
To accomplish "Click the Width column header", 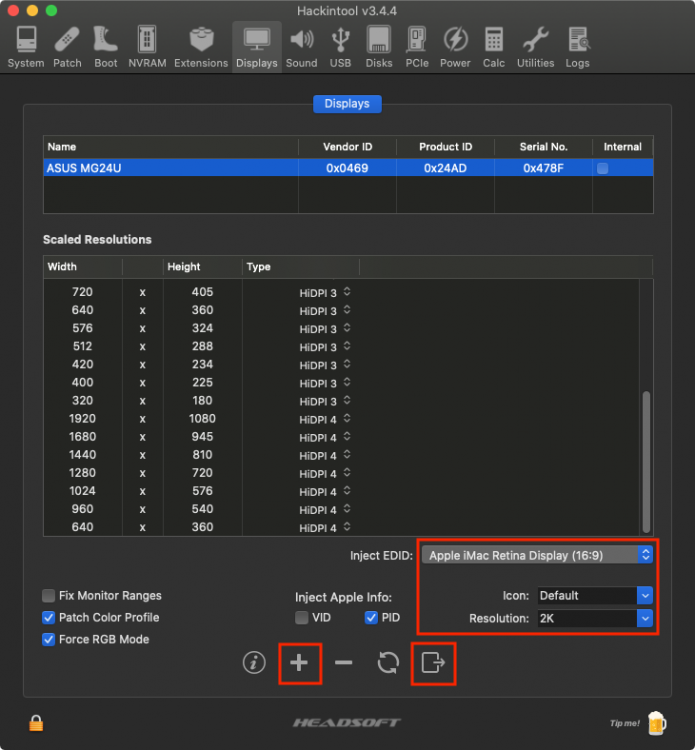I will coord(83,267).
